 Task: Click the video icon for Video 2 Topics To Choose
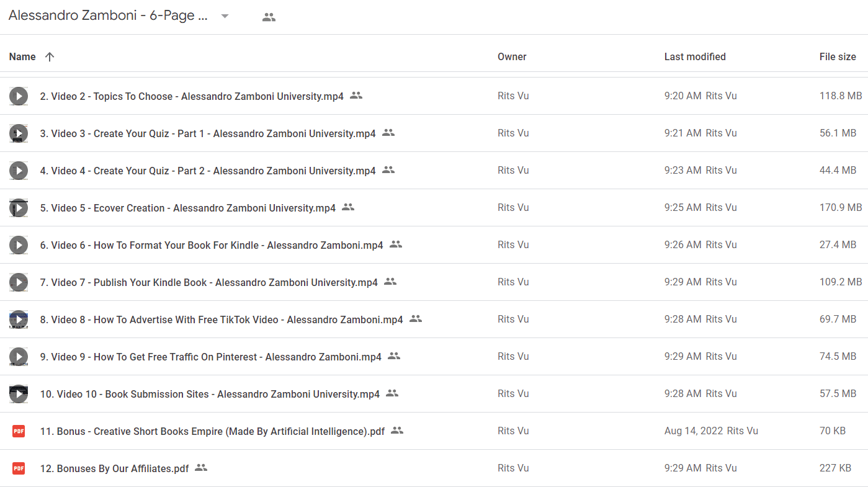point(19,96)
